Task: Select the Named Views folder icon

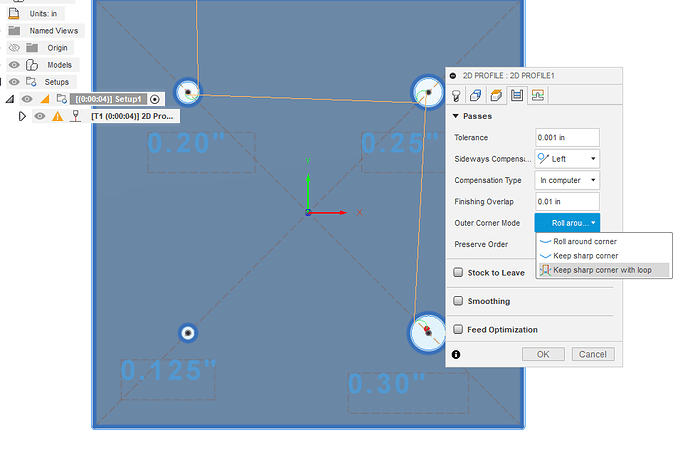Action: pos(15,30)
